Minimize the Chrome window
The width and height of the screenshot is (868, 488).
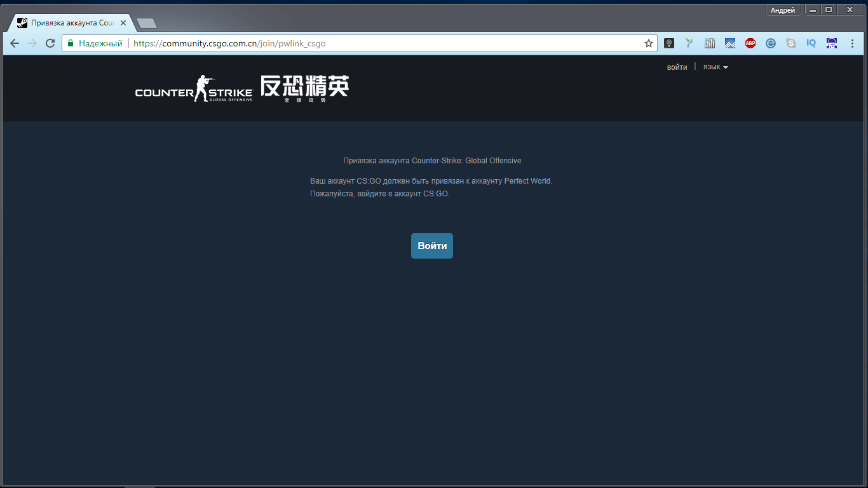click(813, 10)
